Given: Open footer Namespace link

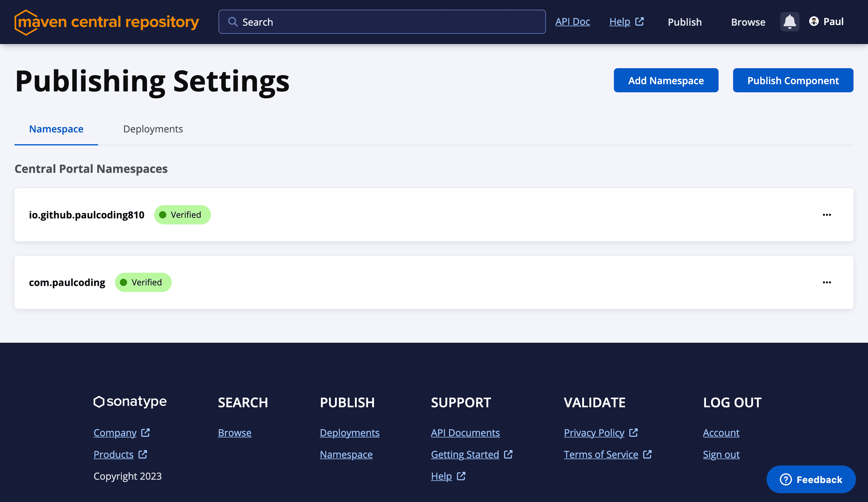Looking at the screenshot, I should point(346,455).
